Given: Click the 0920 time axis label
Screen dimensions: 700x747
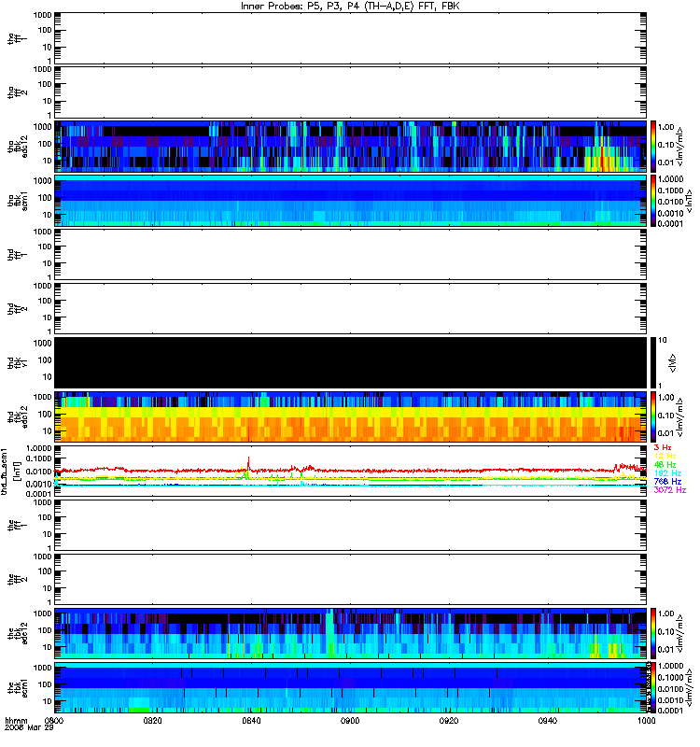Looking at the screenshot, I should click(449, 721).
